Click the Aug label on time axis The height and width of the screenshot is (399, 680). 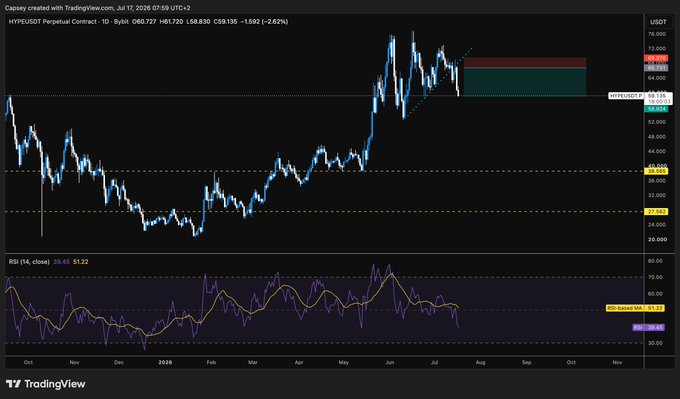point(480,362)
